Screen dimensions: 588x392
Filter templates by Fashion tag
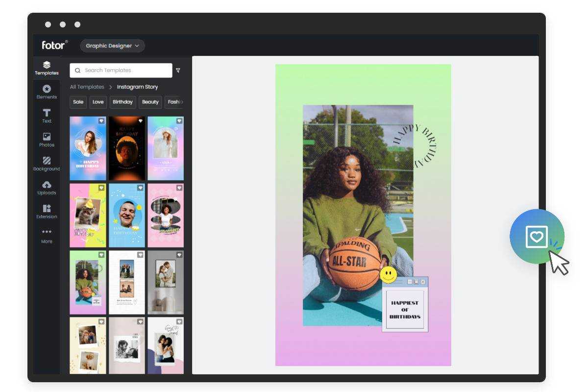174,102
